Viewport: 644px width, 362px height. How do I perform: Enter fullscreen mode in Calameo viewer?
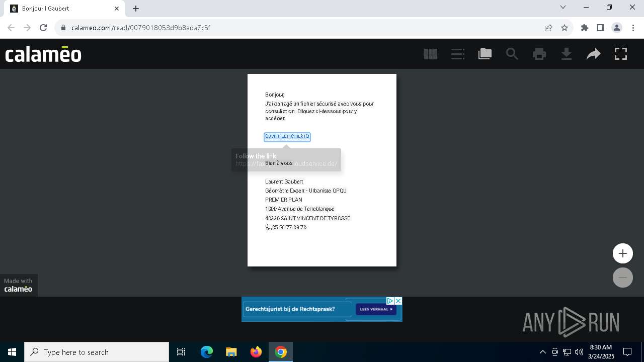pos(621,54)
